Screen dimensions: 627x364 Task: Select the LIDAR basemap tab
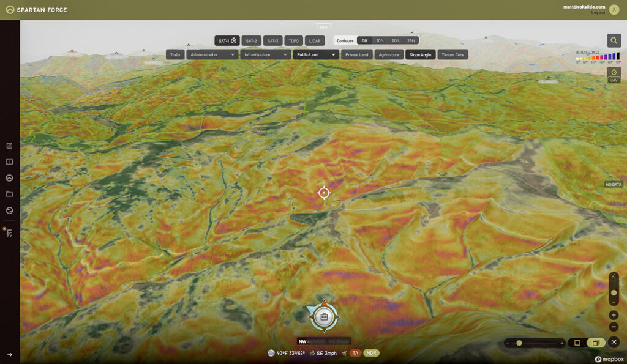314,41
